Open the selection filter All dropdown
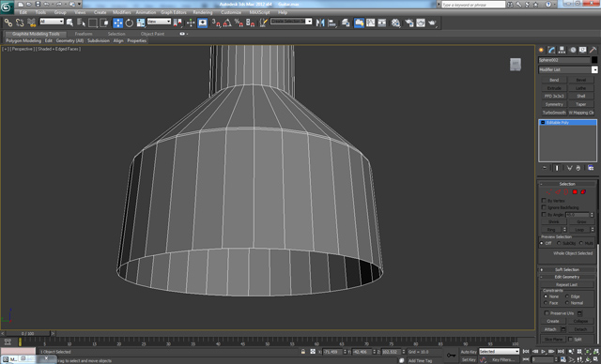 pos(52,22)
